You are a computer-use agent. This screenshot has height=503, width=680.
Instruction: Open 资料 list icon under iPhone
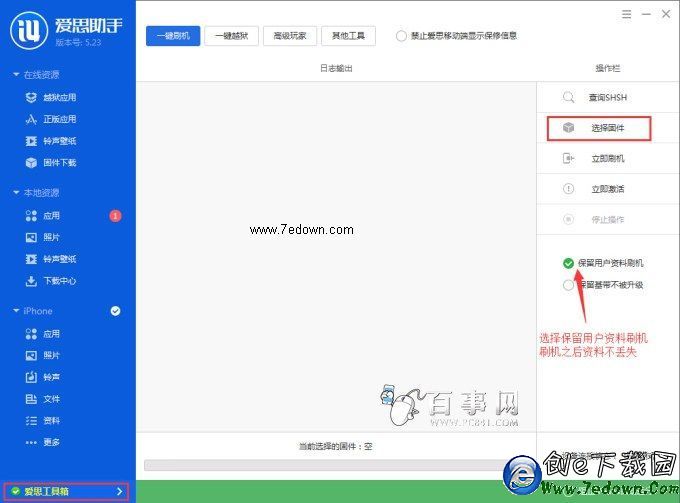[31, 421]
